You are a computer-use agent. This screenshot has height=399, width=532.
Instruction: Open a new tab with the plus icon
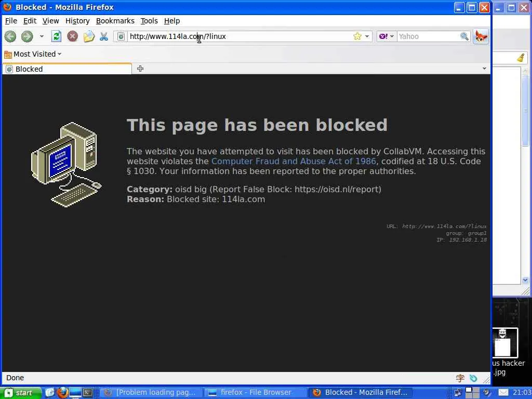140,69
